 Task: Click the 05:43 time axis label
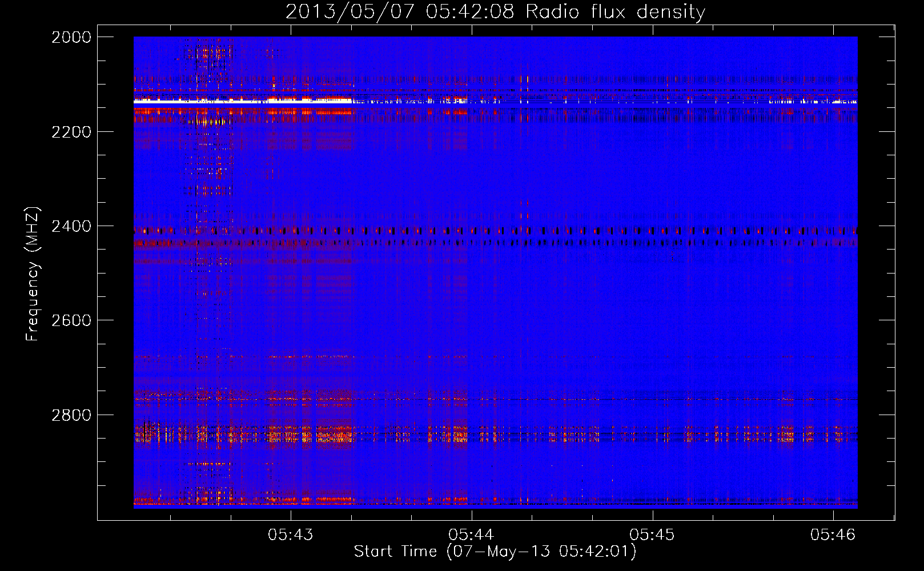point(291,534)
